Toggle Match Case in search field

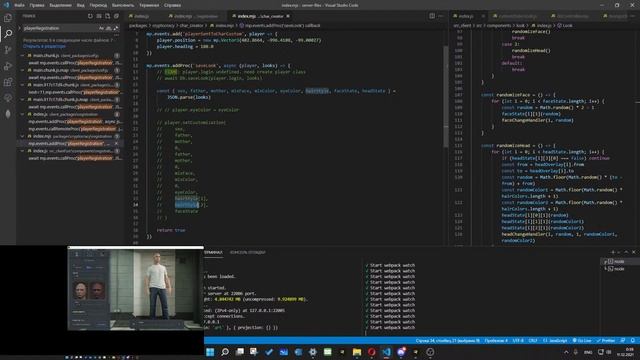pos(101,28)
